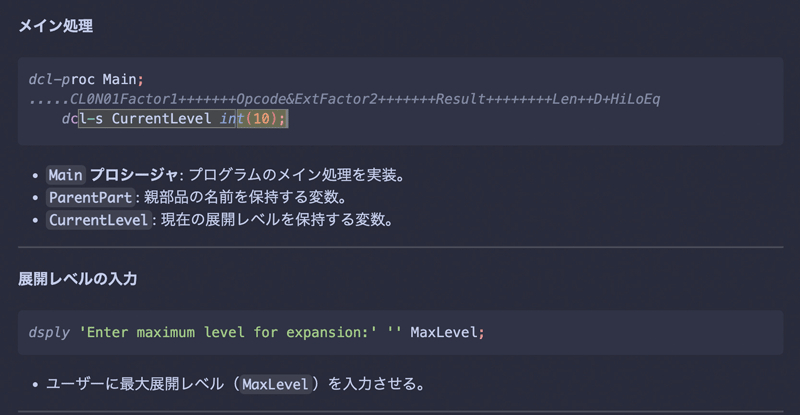Viewport: 800px width, 415px height.
Task: Select the inline code 'CurrentLevel' label
Action: pyautogui.click(x=98, y=220)
